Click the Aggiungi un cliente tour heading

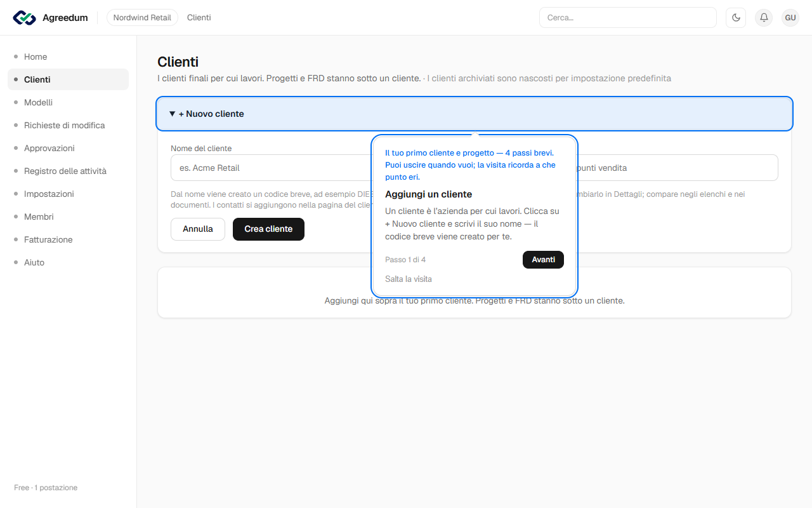coord(429,194)
